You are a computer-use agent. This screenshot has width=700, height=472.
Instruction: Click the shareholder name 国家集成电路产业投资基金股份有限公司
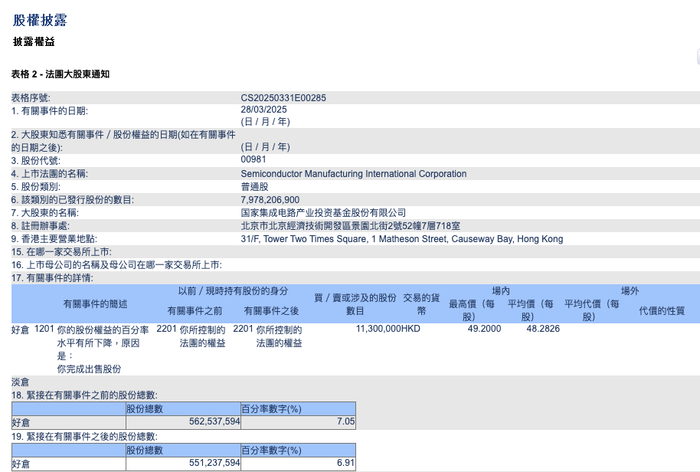click(x=323, y=213)
